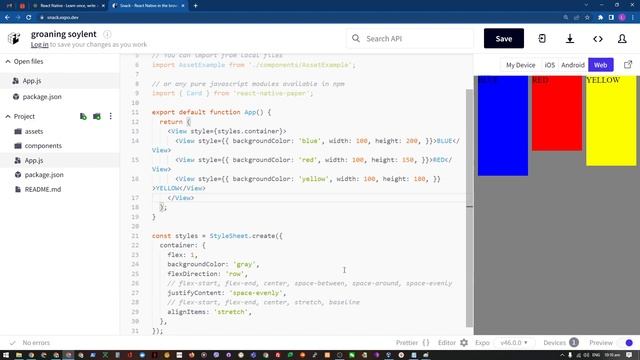
Task: Click the editor vertical scrollbar
Action: point(469,208)
